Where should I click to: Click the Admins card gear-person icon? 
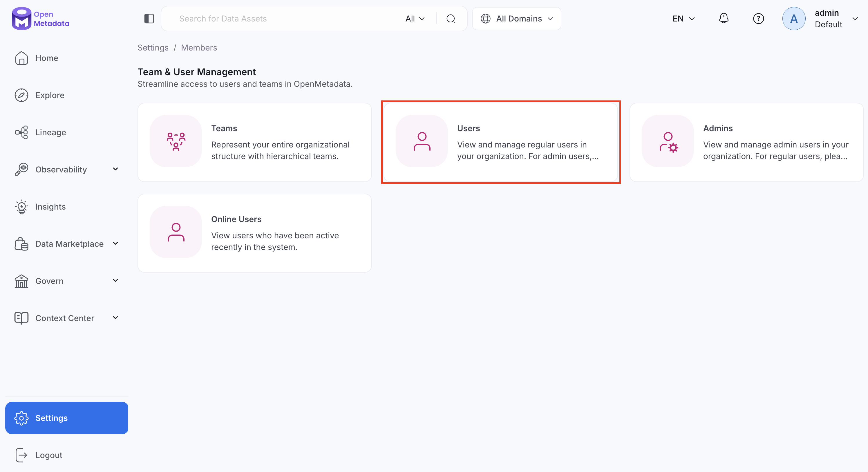pos(668,141)
